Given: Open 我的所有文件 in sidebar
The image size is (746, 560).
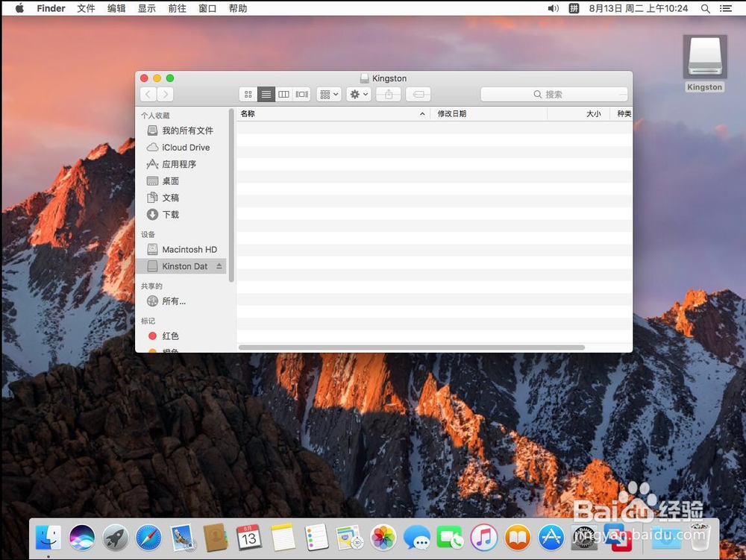Looking at the screenshot, I should 181,130.
